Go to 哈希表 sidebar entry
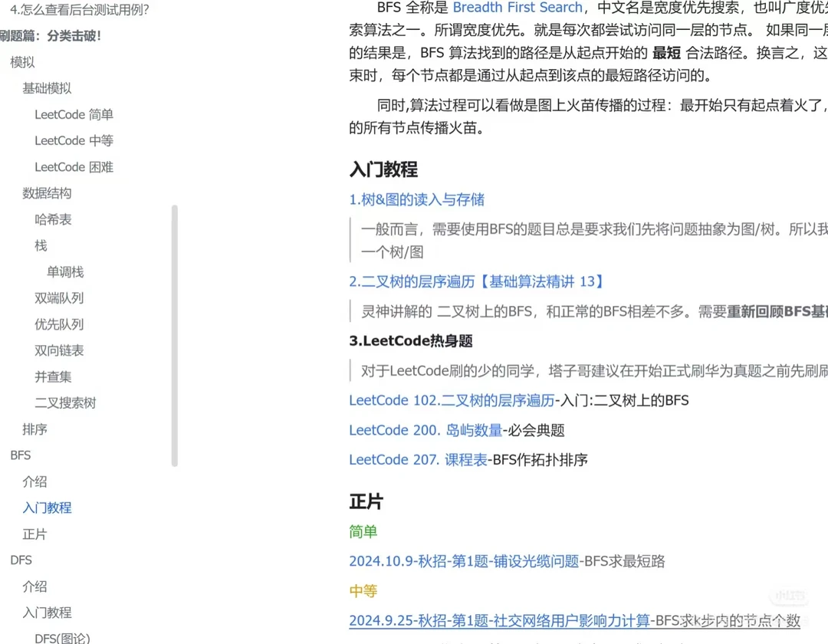This screenshot has width=828, height=644. click(x=53, y=219)
